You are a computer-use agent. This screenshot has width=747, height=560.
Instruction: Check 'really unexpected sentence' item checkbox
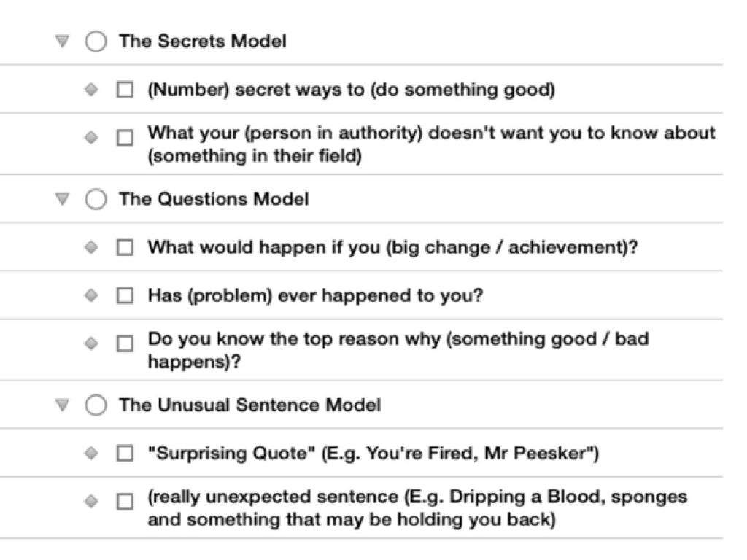tap(125, 501)
